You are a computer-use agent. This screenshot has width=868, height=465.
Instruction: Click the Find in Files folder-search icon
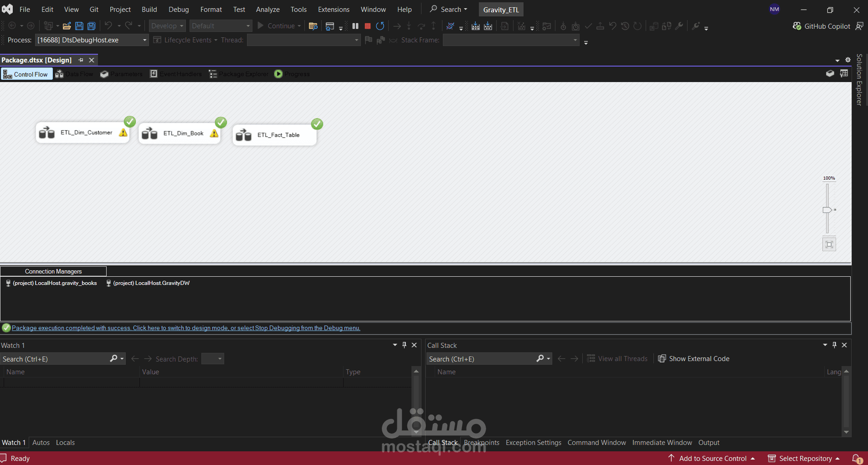(313, 26)
